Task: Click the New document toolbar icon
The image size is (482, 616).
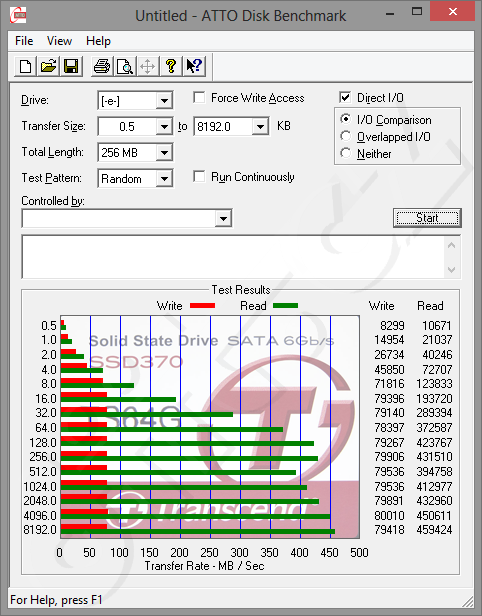Action: click(x=26, y=66)
